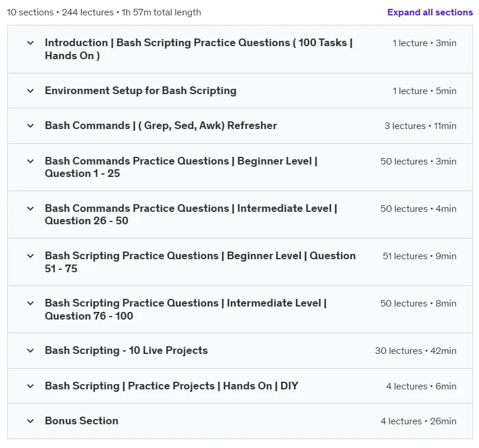Expand the Bonus Section chevron

pyautogui.click(x=30, y=421)
